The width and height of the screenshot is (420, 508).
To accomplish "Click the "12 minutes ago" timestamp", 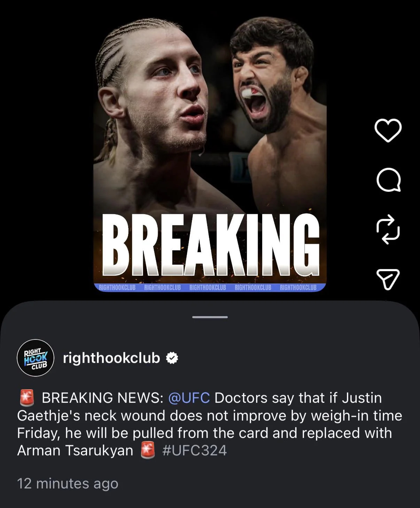I will point(68,484).
